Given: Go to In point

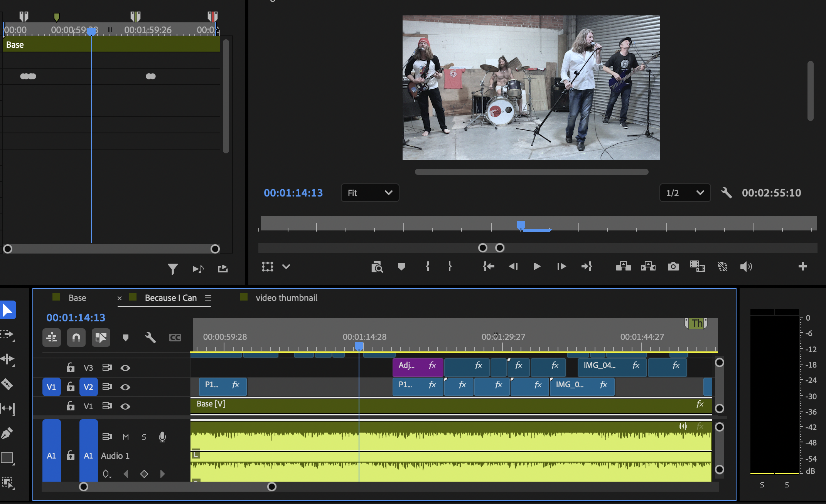Looking at the screenshot, I should (x=489, y=266).
